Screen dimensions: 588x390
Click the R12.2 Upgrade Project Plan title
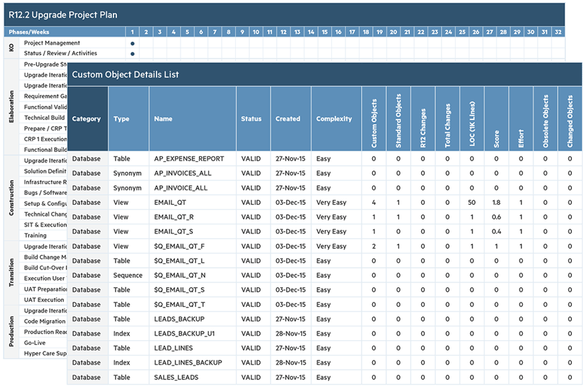63,15
